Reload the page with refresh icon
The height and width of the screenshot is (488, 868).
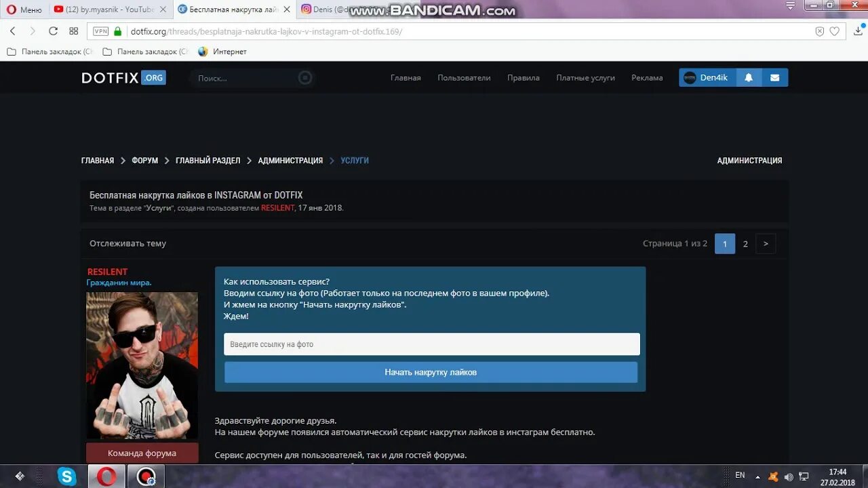click(53, 31)
